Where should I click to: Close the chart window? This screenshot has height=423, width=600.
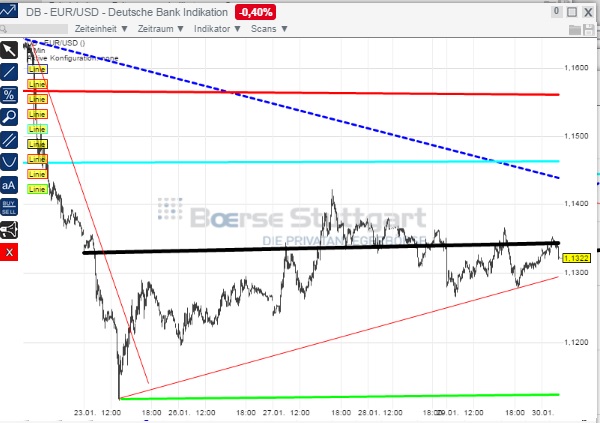[588, 12]
